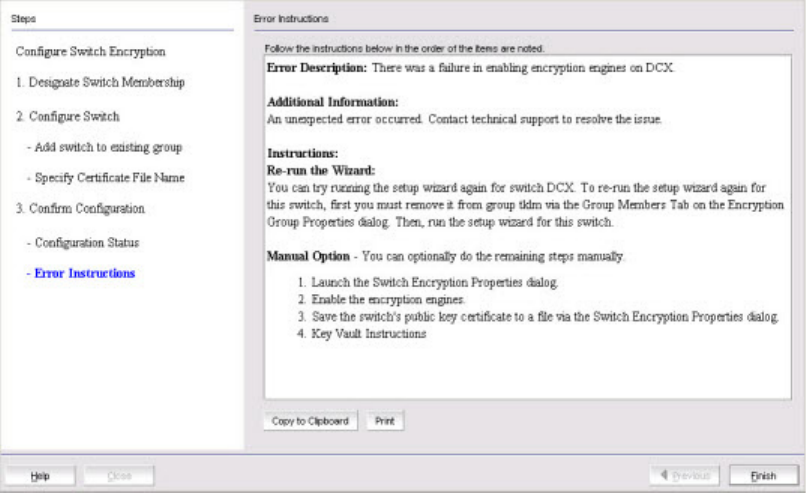Image resolution: width=806 pixels, height=493 pixels.
Task: Copy the error instructions to clipboard
Action: tap(310, 421)
